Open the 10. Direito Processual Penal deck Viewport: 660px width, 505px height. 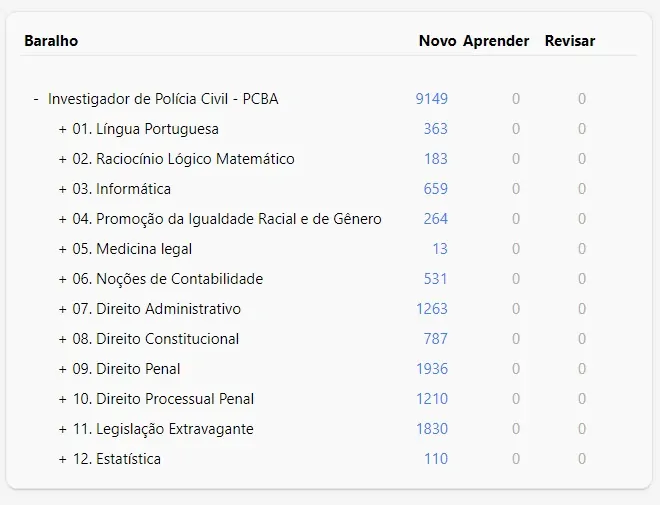[163, 399]
